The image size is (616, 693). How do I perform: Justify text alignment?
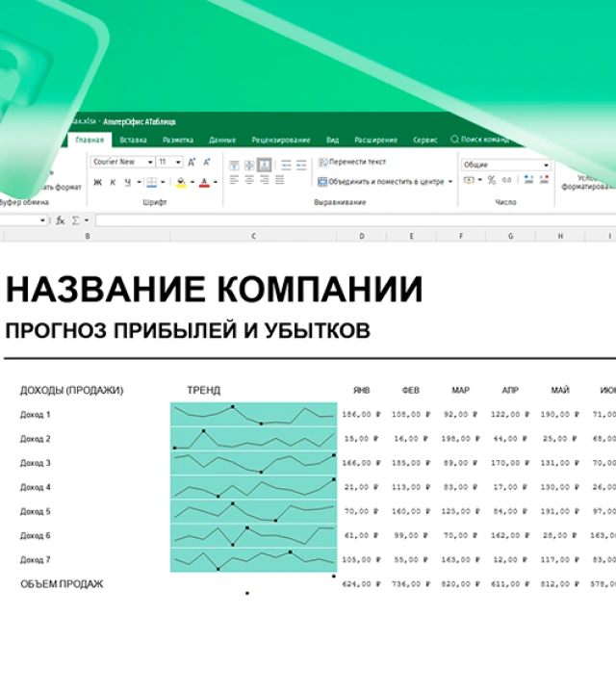click(x=279, y=179)
